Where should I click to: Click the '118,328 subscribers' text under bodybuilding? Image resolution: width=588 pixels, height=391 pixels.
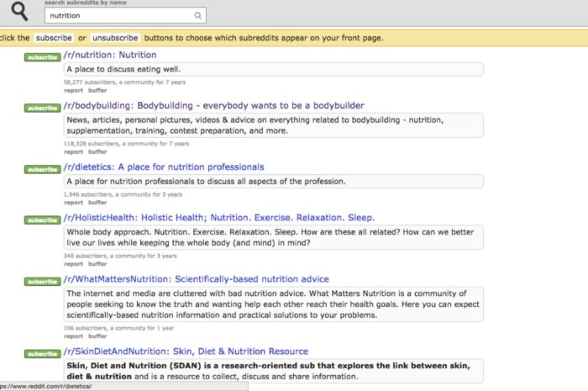click(x=126, y=144)
